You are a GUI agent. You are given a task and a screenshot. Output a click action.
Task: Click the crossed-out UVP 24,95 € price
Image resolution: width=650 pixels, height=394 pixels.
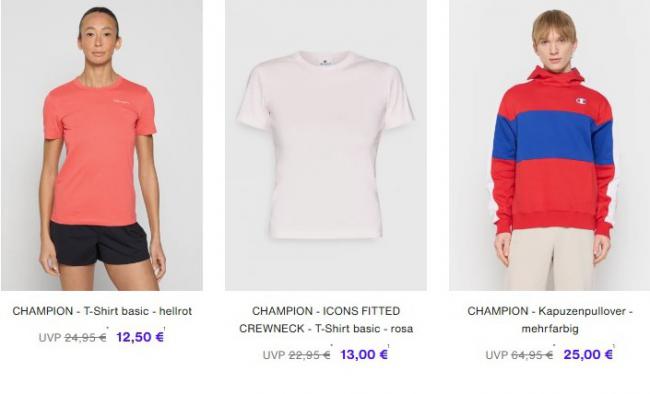[73, 338]
